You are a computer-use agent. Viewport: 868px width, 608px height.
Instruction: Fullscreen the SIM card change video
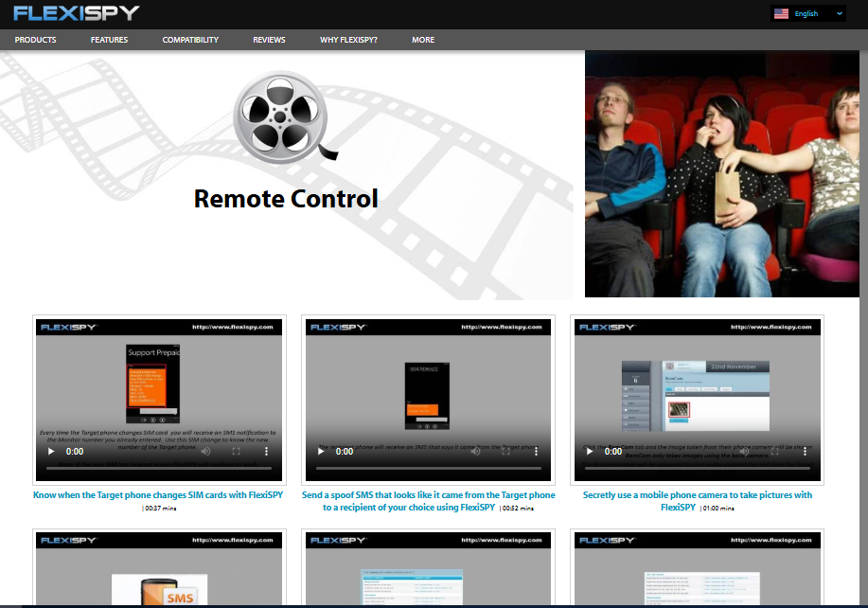click(x=236, y=452)
